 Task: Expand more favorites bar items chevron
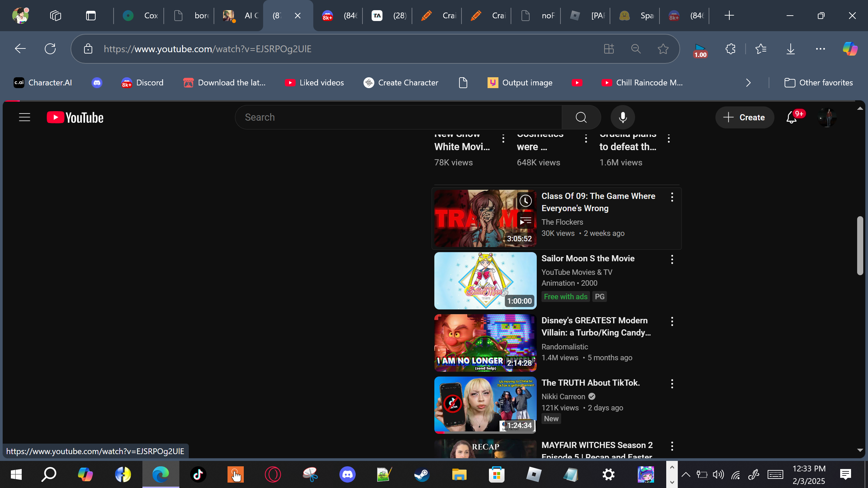tap(749, 83)
